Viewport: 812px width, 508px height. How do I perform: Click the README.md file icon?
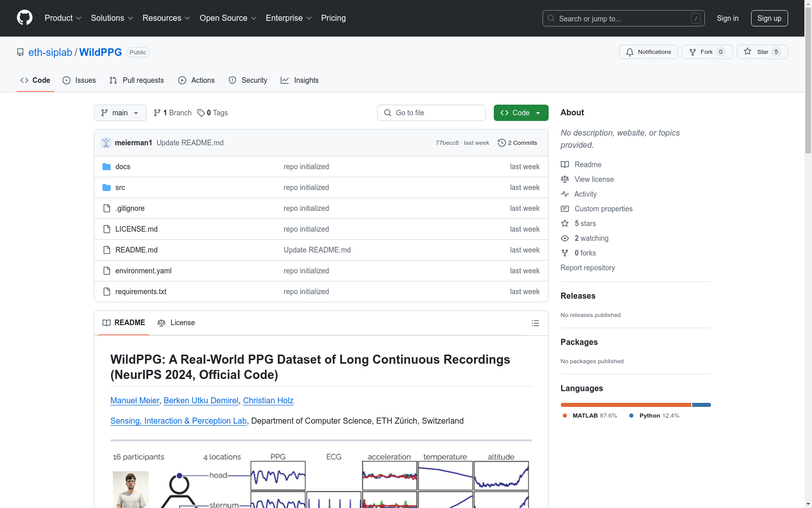coord(107,250)
